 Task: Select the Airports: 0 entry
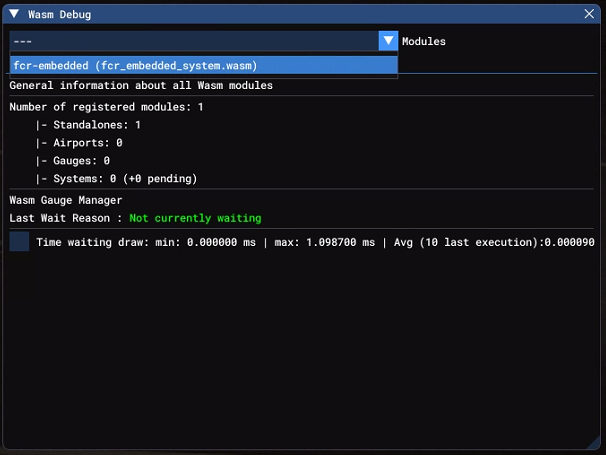[80, 143]
